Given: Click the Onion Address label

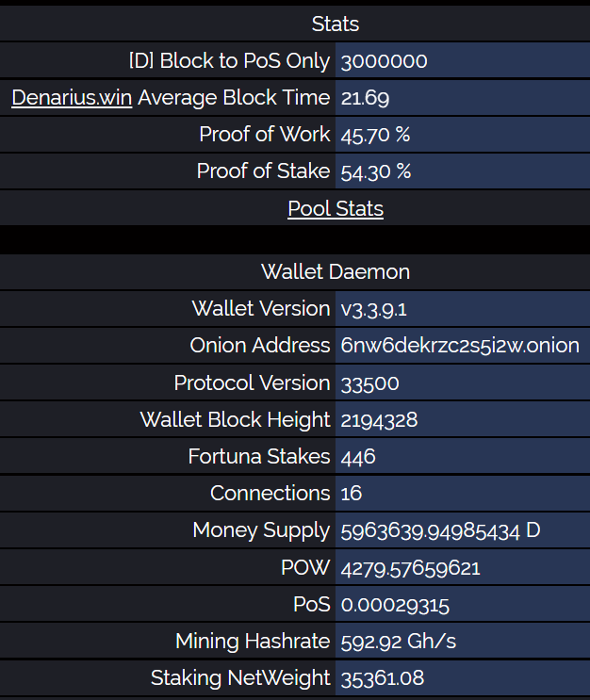Looking at the screenshot, I should 260,346.
